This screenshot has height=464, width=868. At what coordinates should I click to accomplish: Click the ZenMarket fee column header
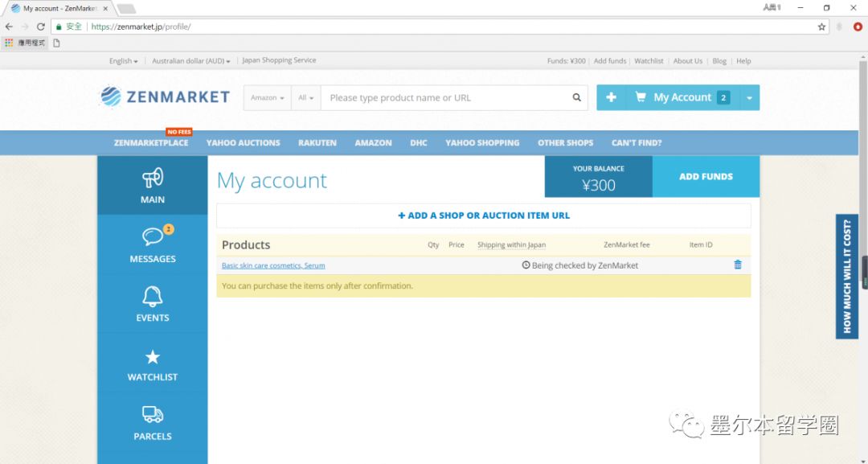point(627,244)
